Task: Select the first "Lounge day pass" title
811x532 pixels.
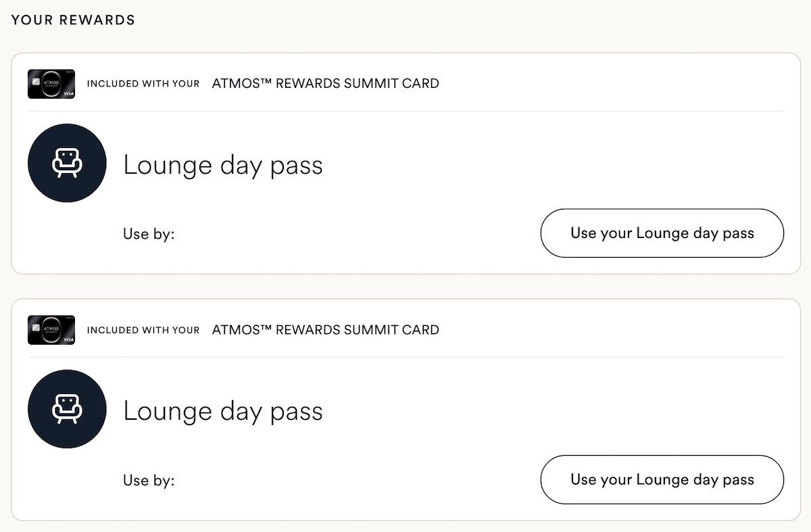Action: tap(222, 166)
